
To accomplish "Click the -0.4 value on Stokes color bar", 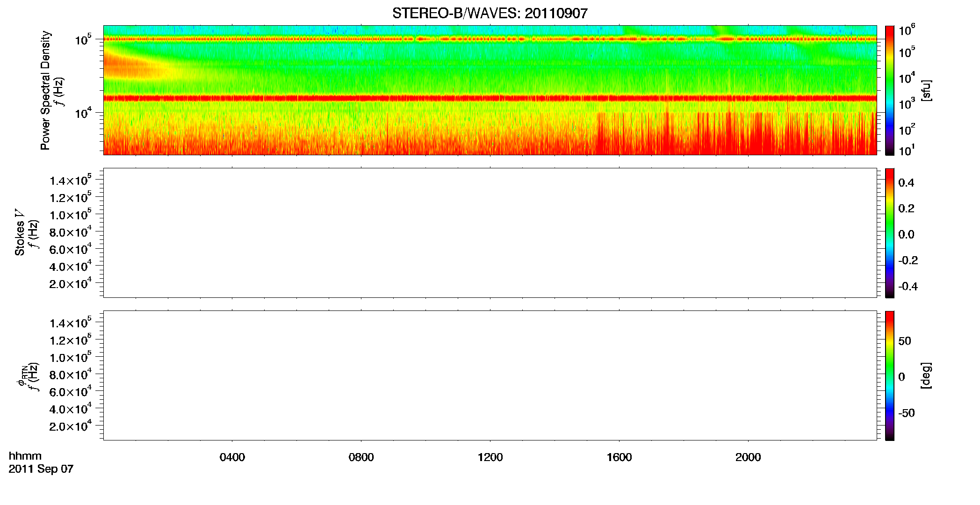I will point(908,286).
